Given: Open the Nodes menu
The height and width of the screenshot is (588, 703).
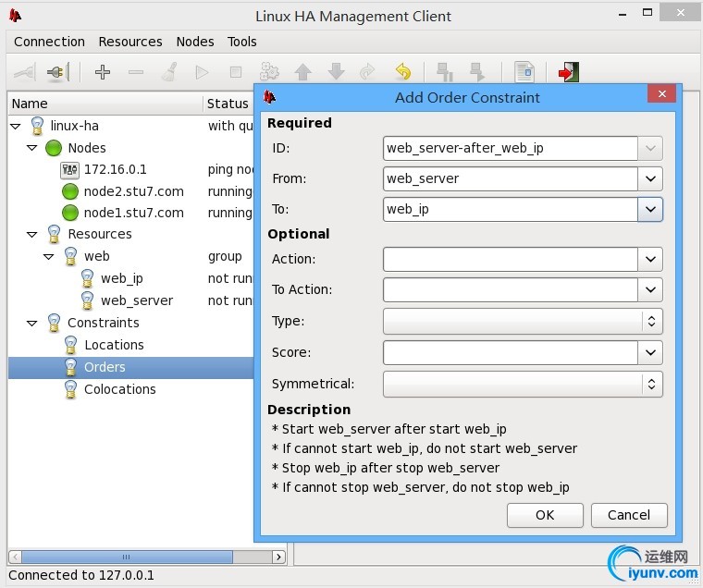Looking at the screenshot, I should pos(195,42).
